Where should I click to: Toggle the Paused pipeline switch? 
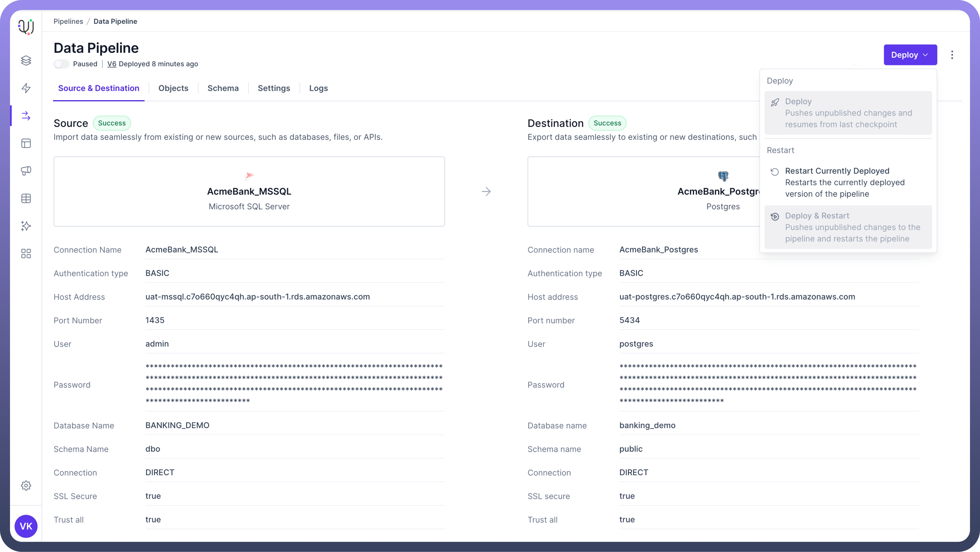[x=61, y=64]
